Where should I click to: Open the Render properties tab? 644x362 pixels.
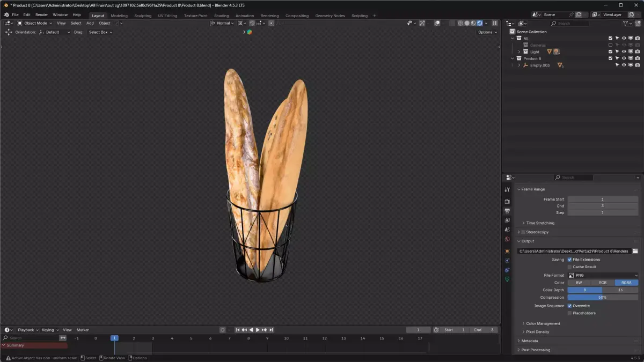(507, 201)
